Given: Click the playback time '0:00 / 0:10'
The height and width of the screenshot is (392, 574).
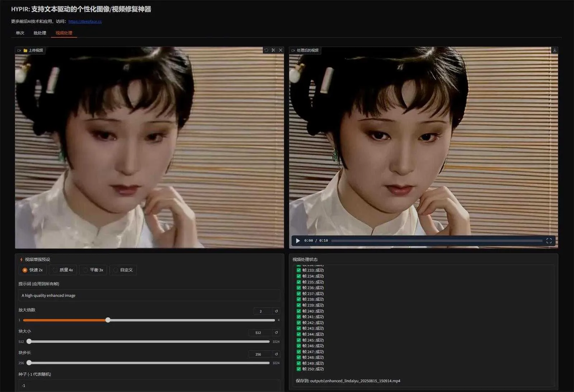Looking at the screenshot, I should click(316, 241).
